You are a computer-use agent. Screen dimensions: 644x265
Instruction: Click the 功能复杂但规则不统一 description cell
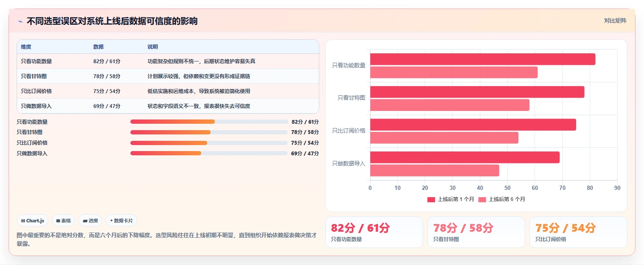(201, 61)
